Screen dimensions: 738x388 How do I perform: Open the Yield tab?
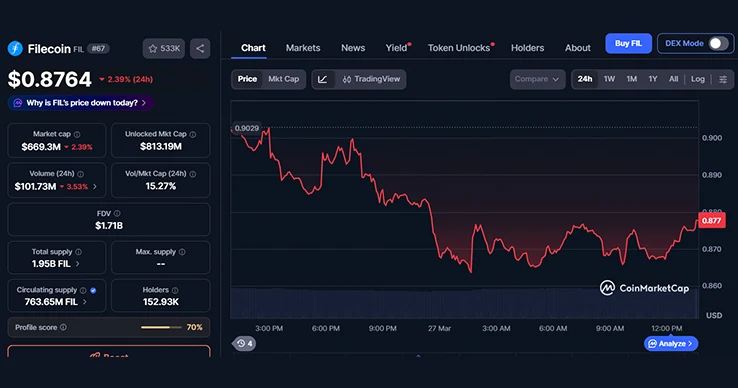(x=397, y=48)
